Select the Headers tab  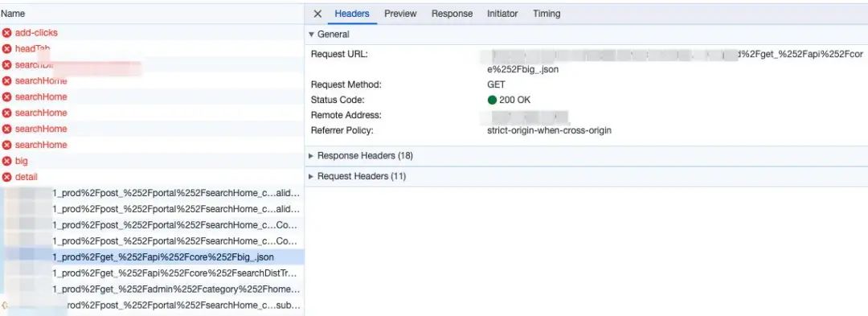352,14
